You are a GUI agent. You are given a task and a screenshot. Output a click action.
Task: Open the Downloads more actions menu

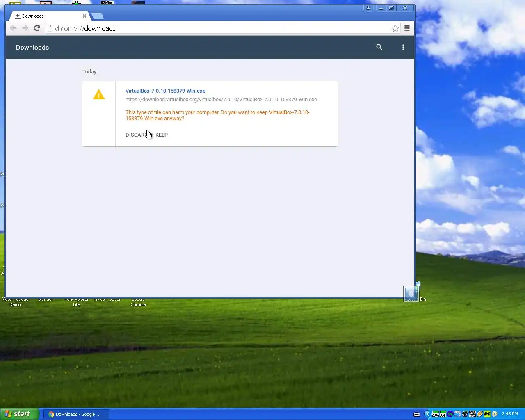pyautogui.click(x=403, y=47)
